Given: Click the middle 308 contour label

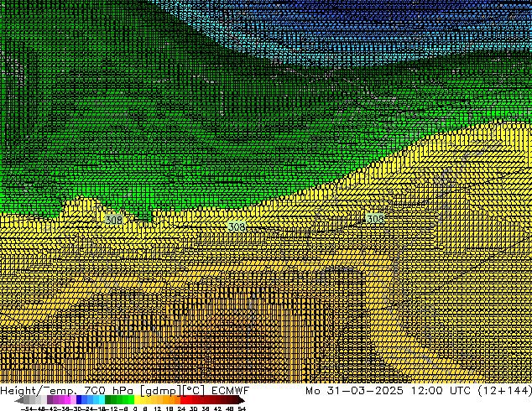Looking at the screenshot, I should [236, 226].
